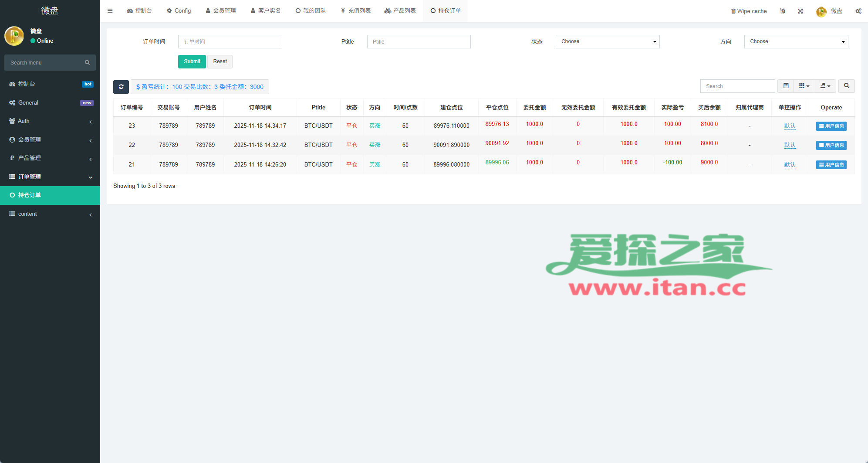The width and height of the screenshot is (868, 463).
Task: Click the hamburger sidebar toggle icon
Action: (110, 11)
